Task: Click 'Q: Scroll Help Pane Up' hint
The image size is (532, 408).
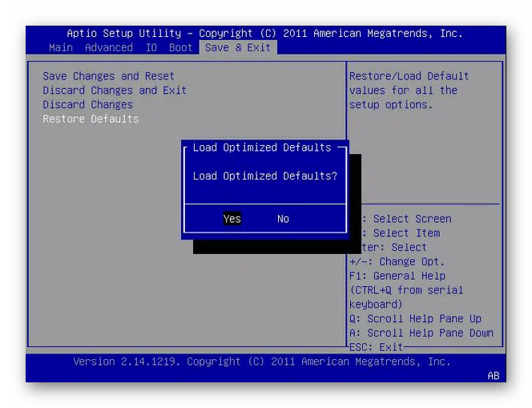Action: (415, 318)
